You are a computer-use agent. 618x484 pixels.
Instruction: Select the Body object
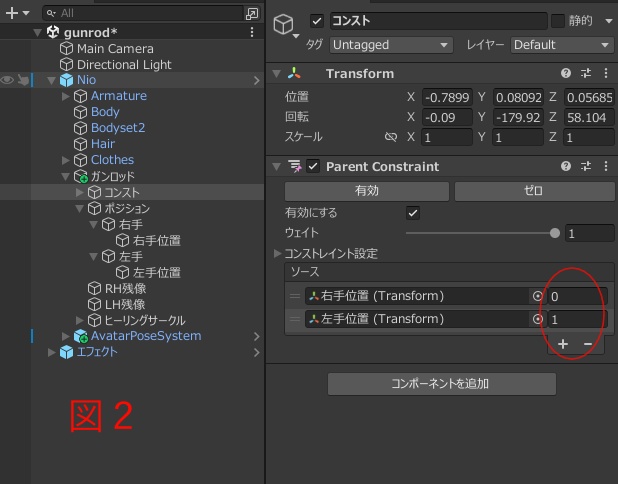(105, 112)
